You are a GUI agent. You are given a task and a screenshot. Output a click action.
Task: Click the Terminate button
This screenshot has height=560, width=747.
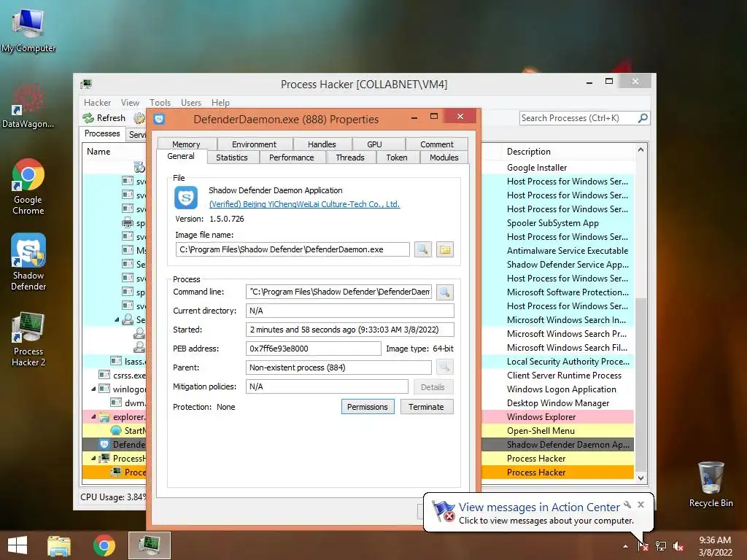[426, 407]
